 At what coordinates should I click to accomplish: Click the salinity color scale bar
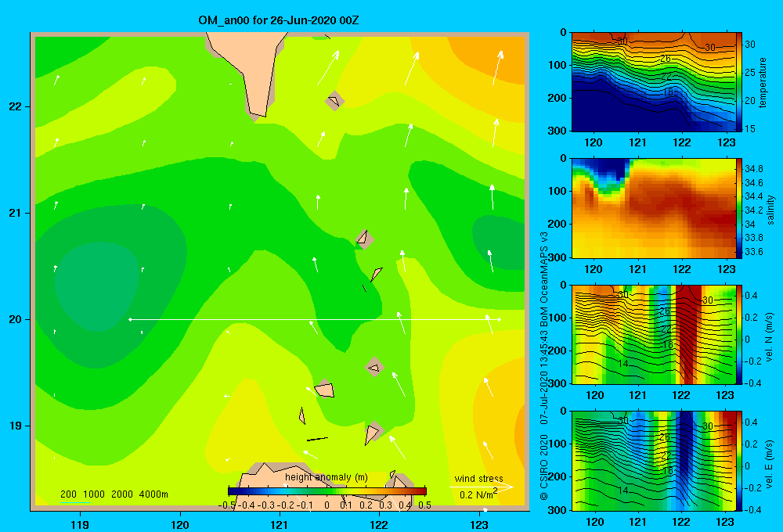[x=739, y=208]
